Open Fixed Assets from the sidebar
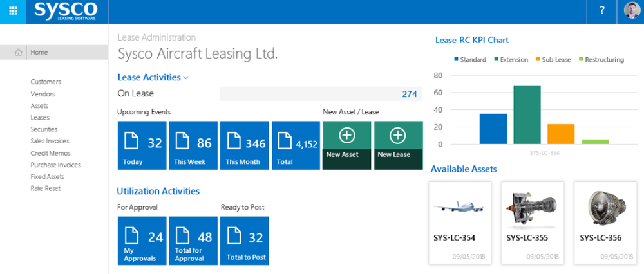The image size is (644, 274). point(47,177)
